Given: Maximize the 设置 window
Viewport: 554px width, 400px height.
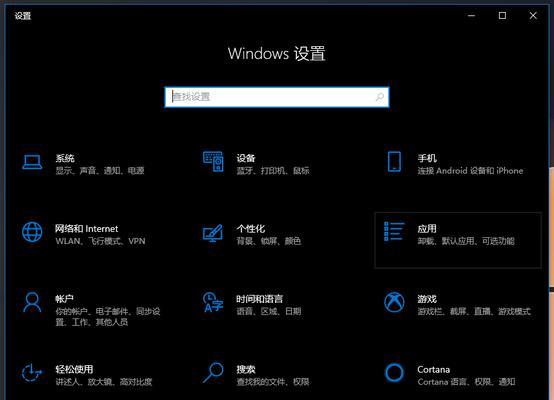Looking at the screenshot, I should pyautogui.click(x=502, y=16).
